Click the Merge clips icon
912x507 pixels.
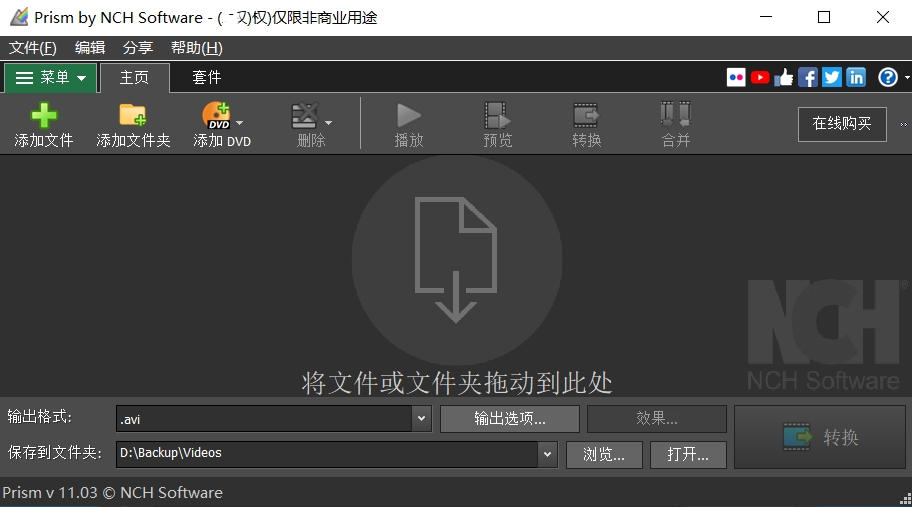click(675, 115)
